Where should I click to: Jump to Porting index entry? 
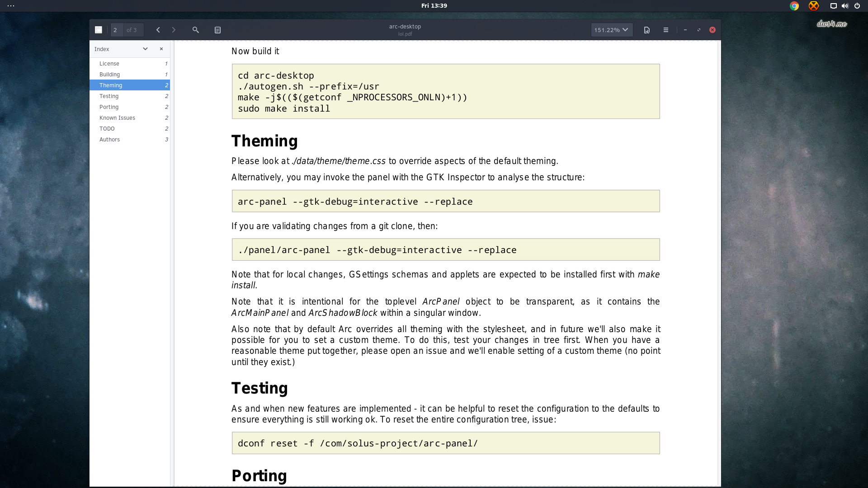[x=130, y=107]
